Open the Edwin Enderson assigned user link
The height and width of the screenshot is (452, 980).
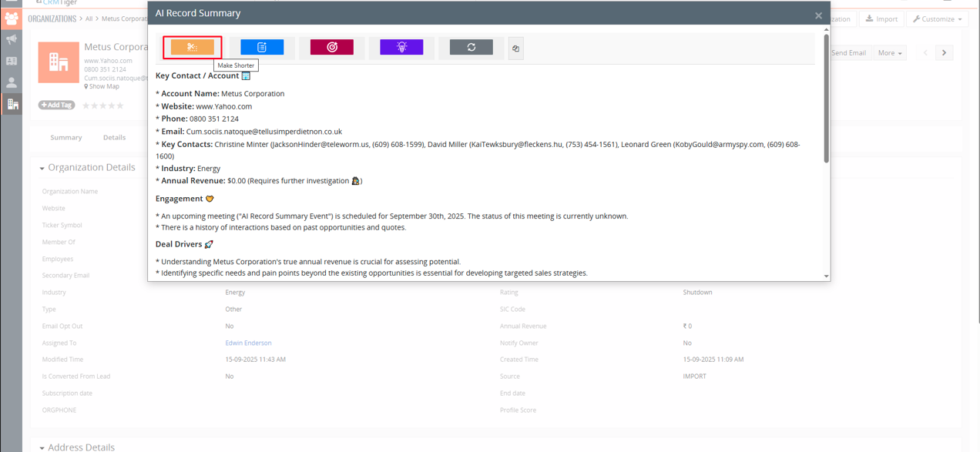(248, 343)
